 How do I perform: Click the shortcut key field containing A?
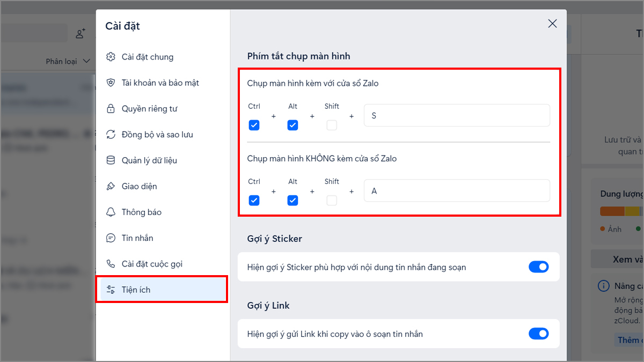click(457, 190)
